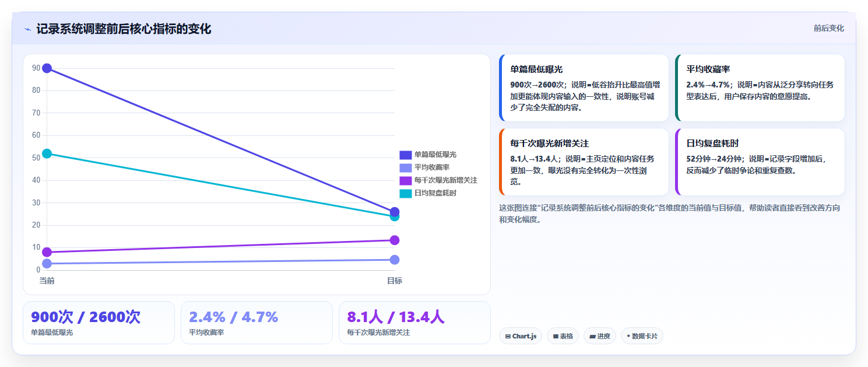This screenshot has width=868, height=367.
Task: Click the 目标 x-axis label
Action: pos(395,281)
